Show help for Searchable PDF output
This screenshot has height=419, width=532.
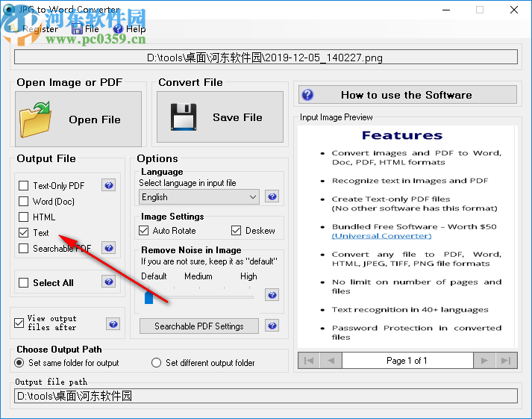pos(109,248)
